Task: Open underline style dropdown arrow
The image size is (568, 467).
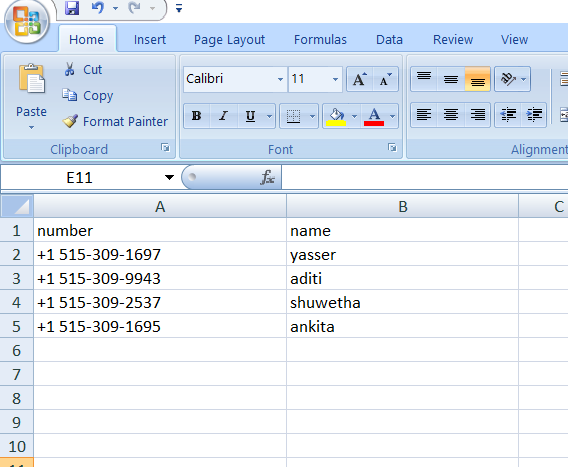Action: click(269, 116)
